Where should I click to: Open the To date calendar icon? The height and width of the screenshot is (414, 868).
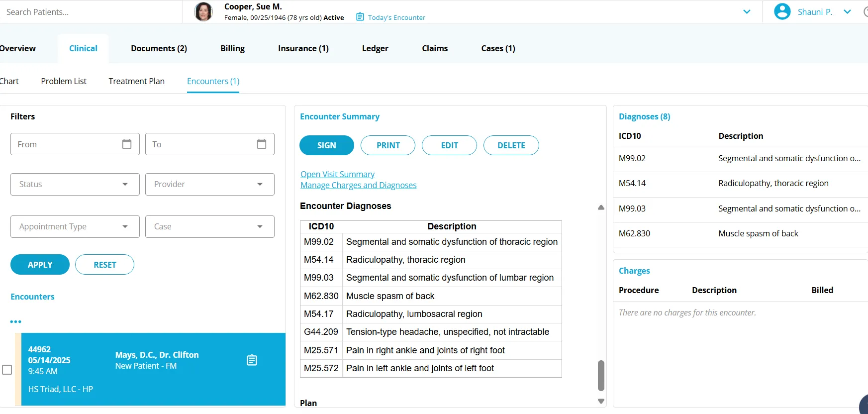click(x=262, y=144)
